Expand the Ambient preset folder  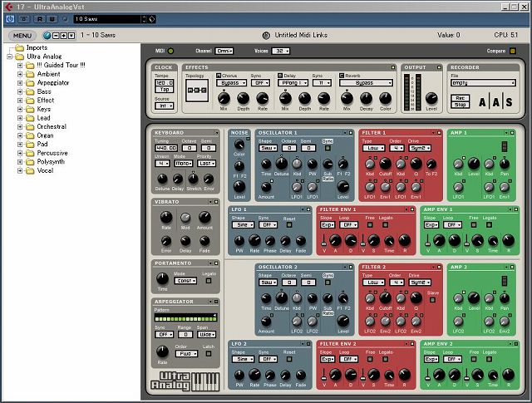pos(19,74)
